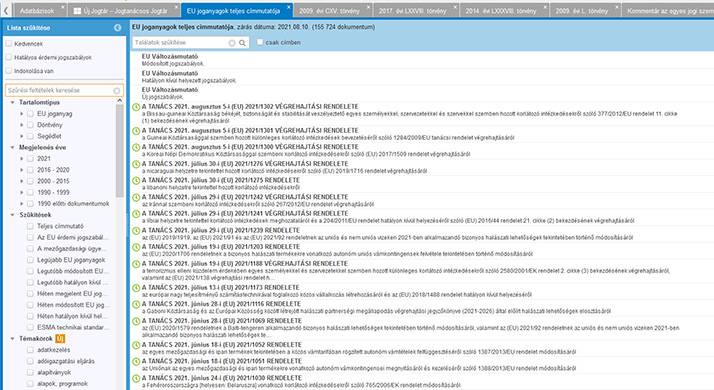
Task: Close the 2009. évi CXV. törvény tab
Action: 368,7
